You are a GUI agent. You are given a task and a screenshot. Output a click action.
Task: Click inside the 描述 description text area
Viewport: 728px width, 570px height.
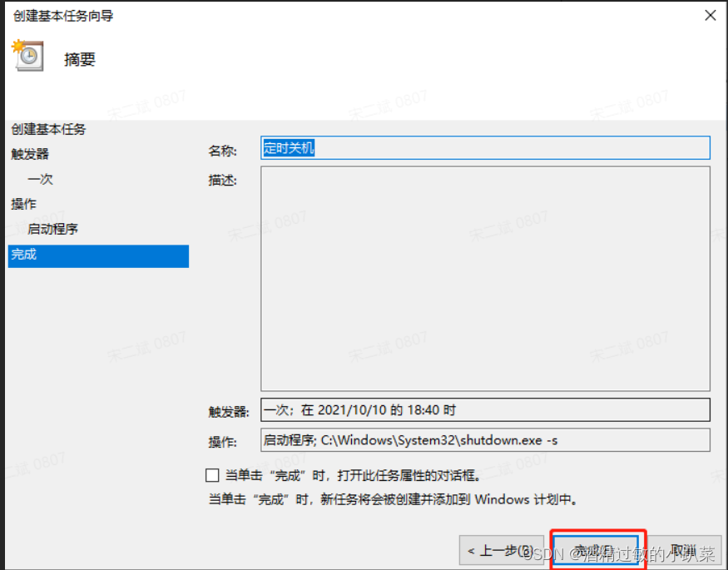tap(485, 279)
